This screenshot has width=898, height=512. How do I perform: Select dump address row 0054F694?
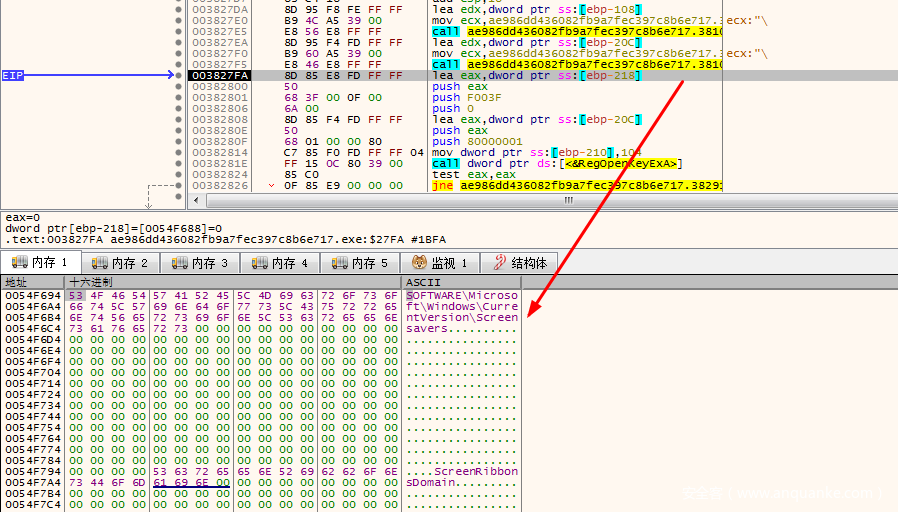(x=33, y=296)
